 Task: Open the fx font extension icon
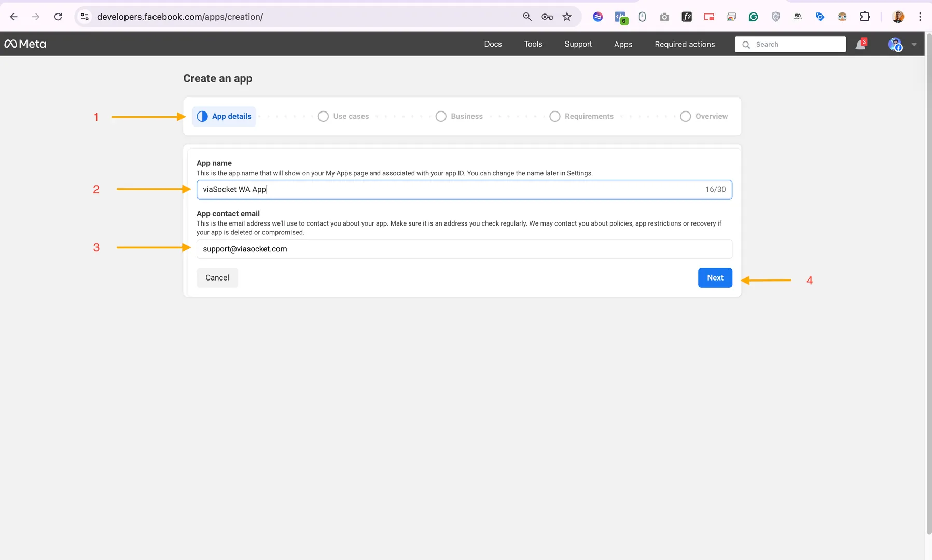coord(687,17)
